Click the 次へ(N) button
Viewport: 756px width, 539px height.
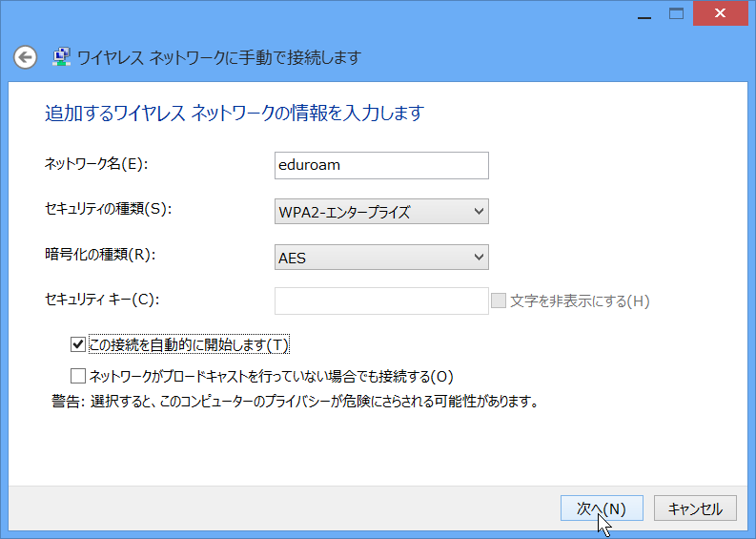pos(602,508)
